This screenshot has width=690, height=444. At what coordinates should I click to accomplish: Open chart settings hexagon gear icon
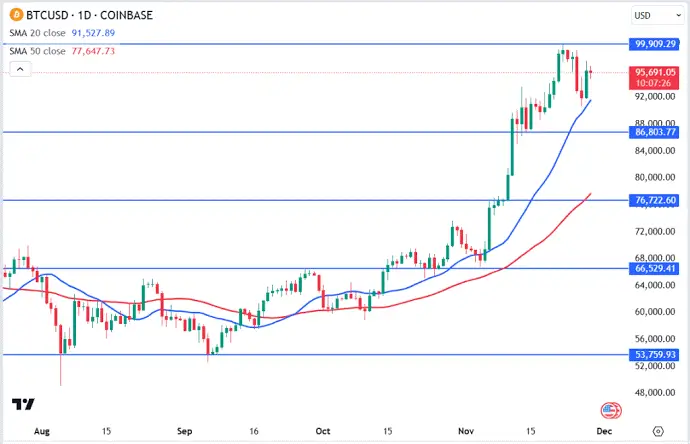tap(657, 429)
